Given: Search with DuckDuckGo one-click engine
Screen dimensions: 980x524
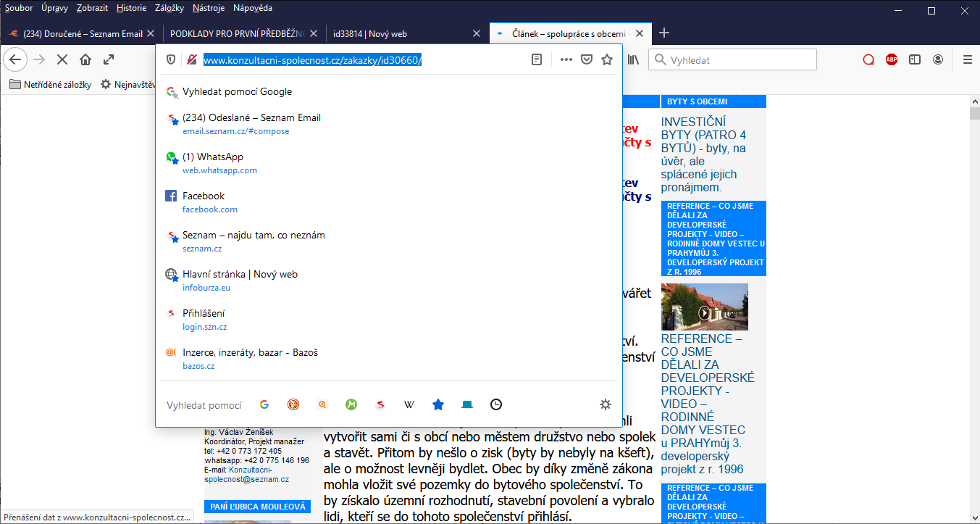Looking at the screenshot, I should click(293, 405).
